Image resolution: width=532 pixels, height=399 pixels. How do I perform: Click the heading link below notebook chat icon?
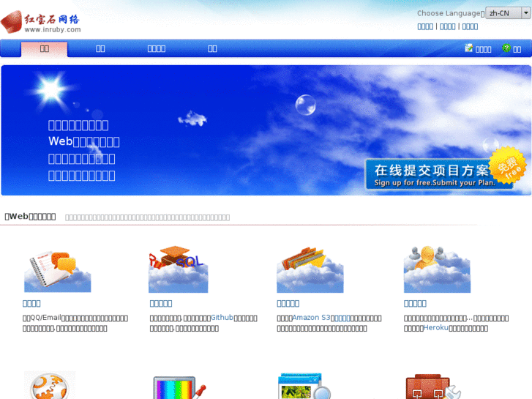click(x=31, y=303)
